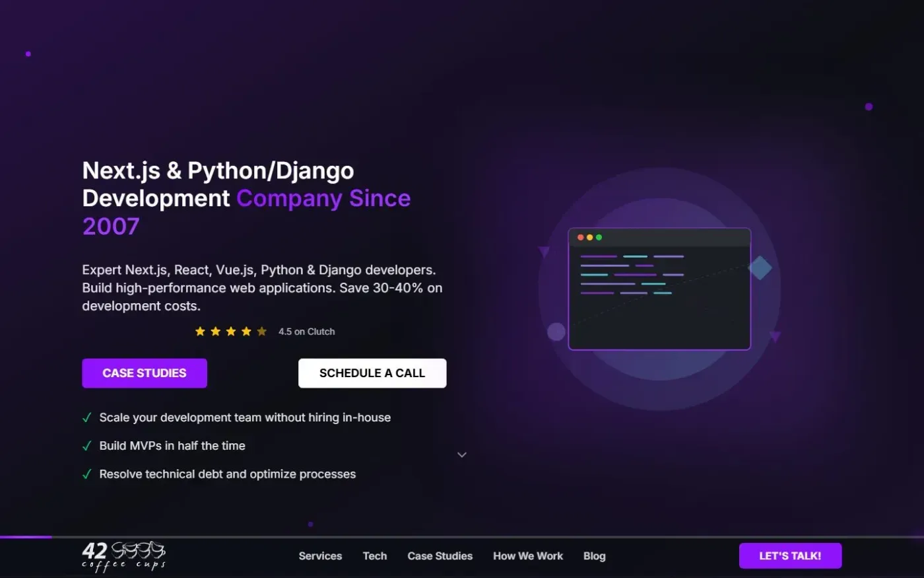This screenshot has height=578, width=924.
Task: Open the Tech menu item
Action: click(x=375, y=556)
